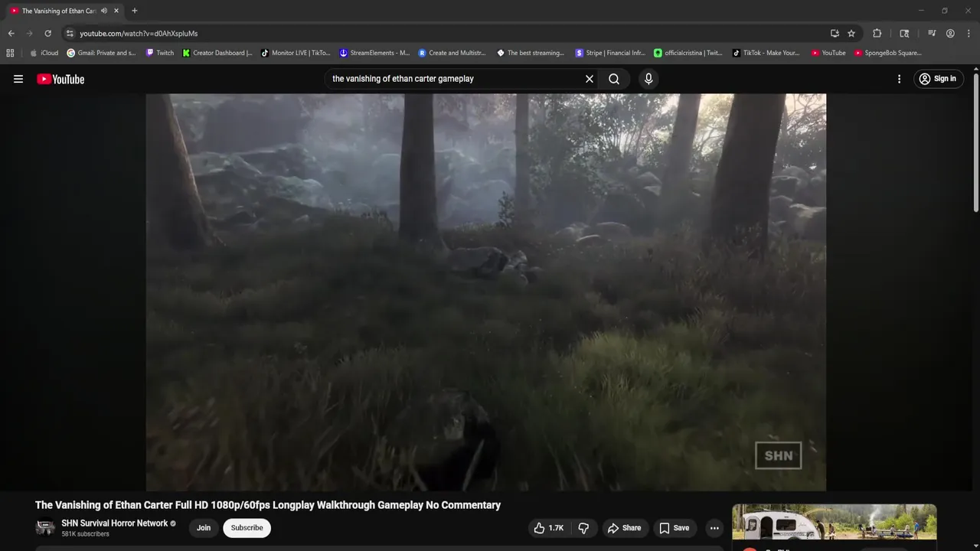This screenshot has width=980, height=551.
Task: Open the recommended camper video thumbnail
Action: pos(835,522)
